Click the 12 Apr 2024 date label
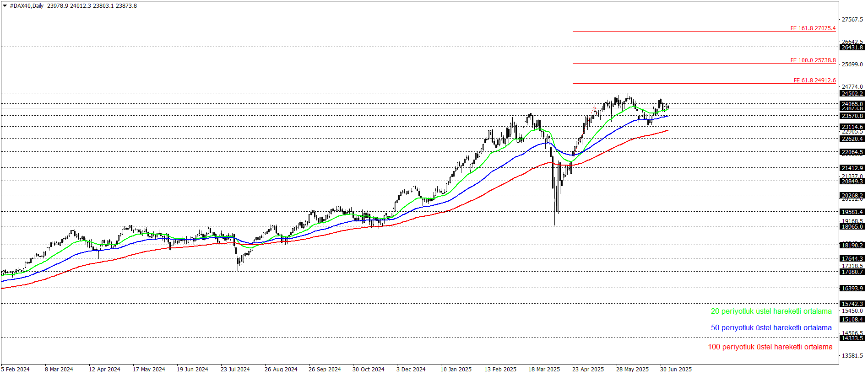 pos(104,370)
